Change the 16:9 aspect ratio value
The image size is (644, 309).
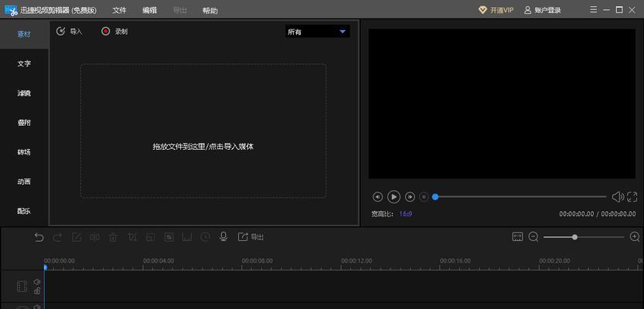pos(406,214)
